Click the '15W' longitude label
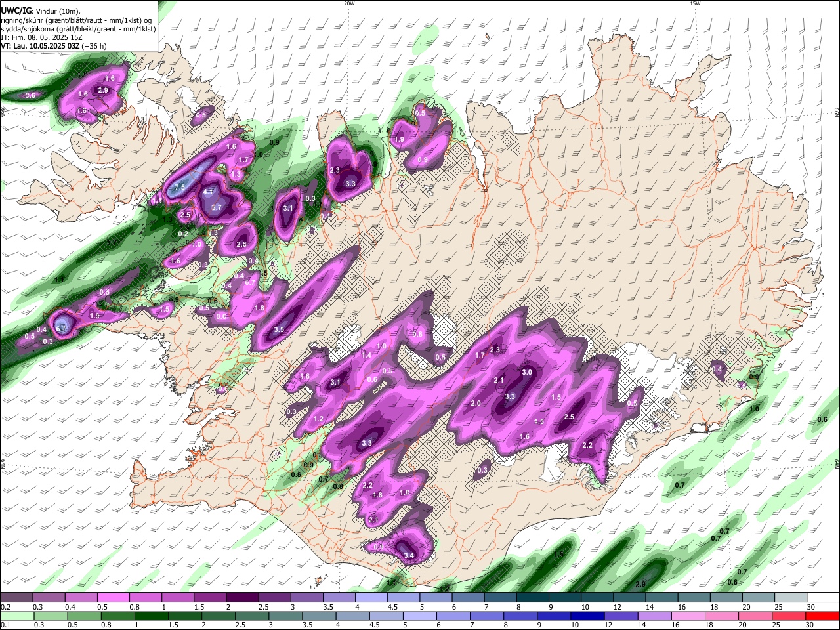The width and height of the screenshot is (840, 630). point(696,3)
